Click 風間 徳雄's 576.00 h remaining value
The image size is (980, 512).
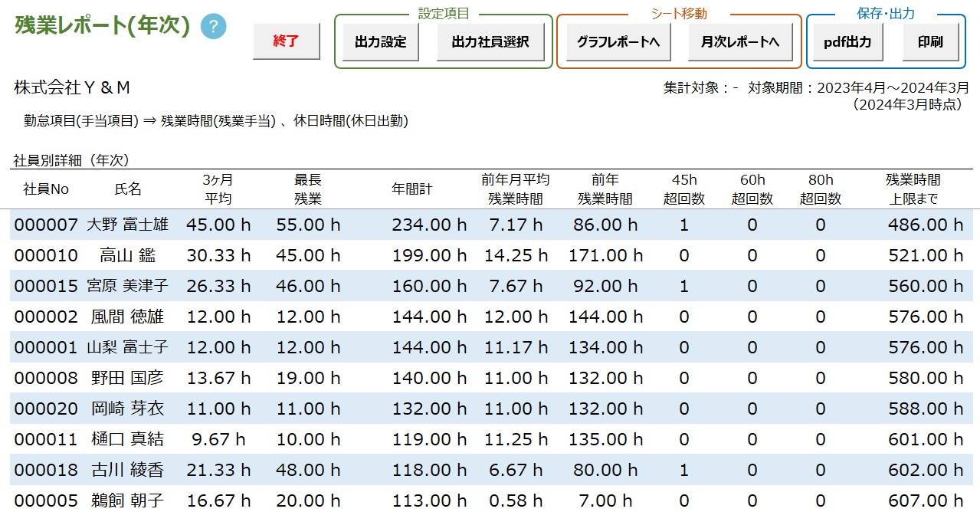tap(925, 317)
